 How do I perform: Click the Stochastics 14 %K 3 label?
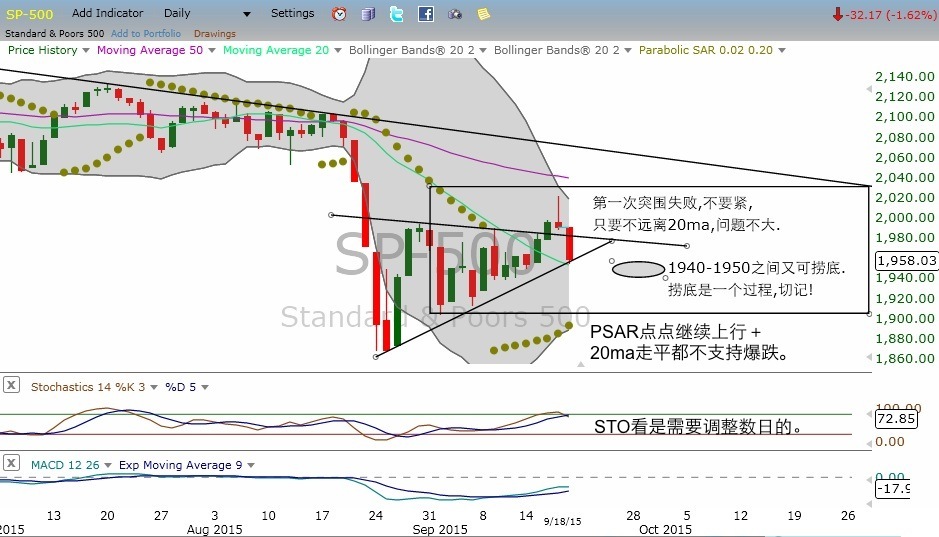tap(88, 387)
